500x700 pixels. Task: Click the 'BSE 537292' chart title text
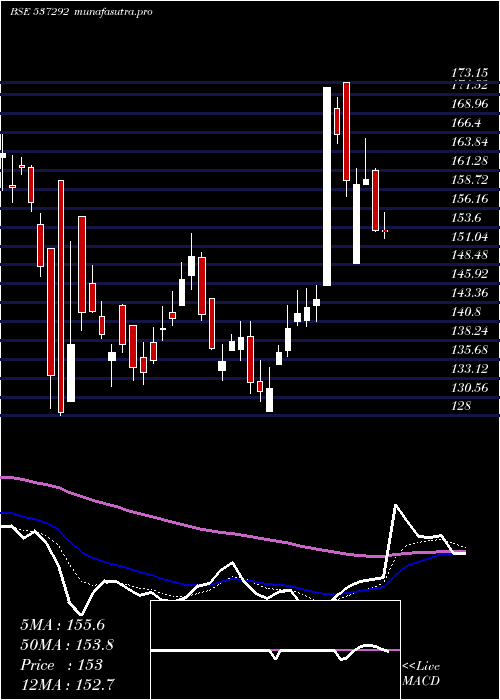tap(39, 12)
